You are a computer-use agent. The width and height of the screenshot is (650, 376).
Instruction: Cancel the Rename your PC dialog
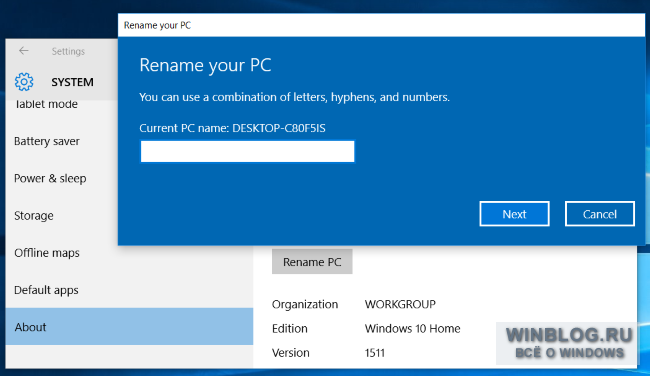600,214
